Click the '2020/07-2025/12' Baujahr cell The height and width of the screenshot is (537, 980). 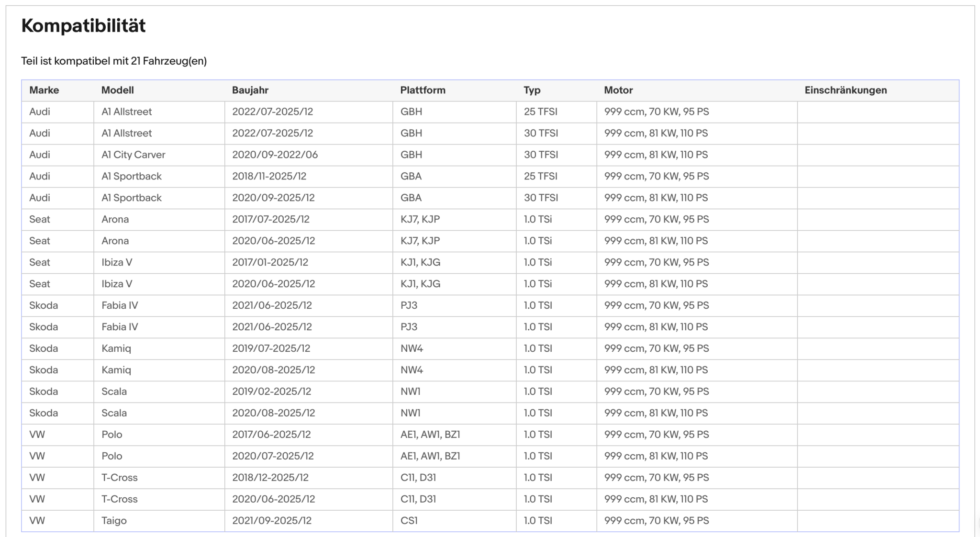click(273, 456)
